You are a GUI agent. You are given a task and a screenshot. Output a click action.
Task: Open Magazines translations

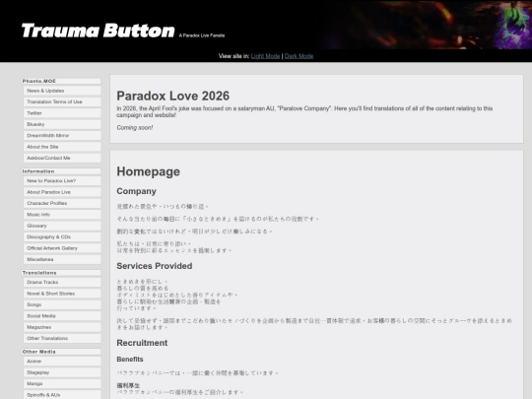click(62, 327)
